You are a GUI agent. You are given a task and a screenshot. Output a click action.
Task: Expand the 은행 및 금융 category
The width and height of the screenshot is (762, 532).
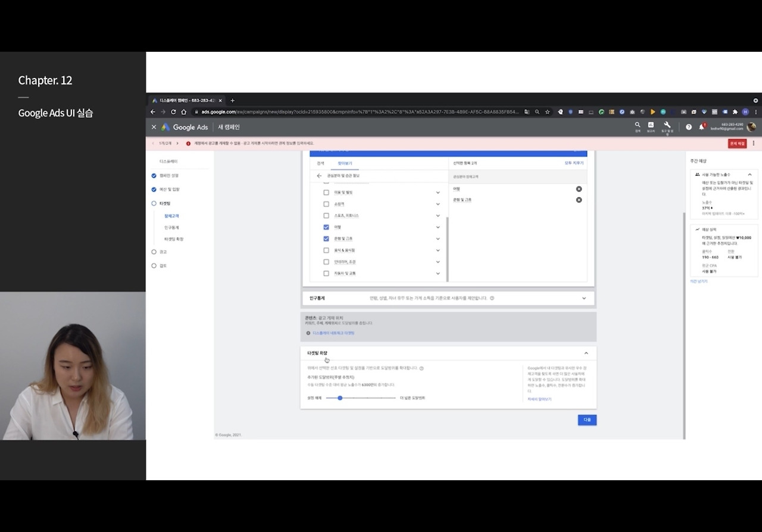[438, 239]
